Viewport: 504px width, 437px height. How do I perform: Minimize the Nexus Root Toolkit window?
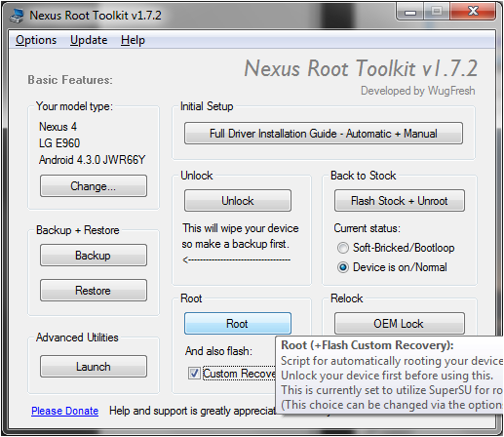click(410, 12)
